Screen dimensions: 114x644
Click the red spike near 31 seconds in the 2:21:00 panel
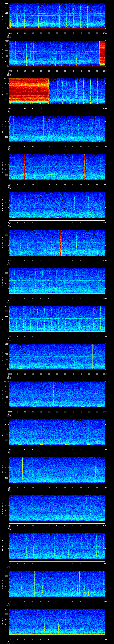[59, 205]
